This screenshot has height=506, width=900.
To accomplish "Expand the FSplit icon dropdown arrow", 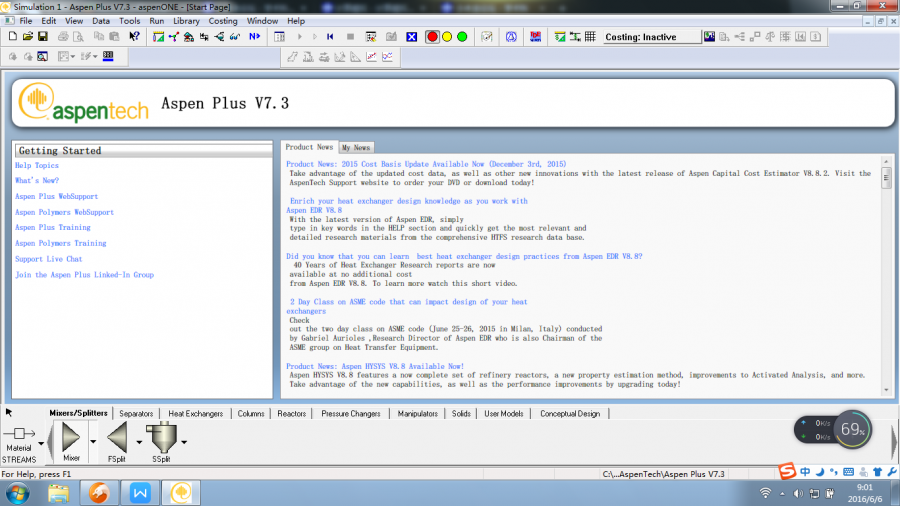I will coord(139,442).
